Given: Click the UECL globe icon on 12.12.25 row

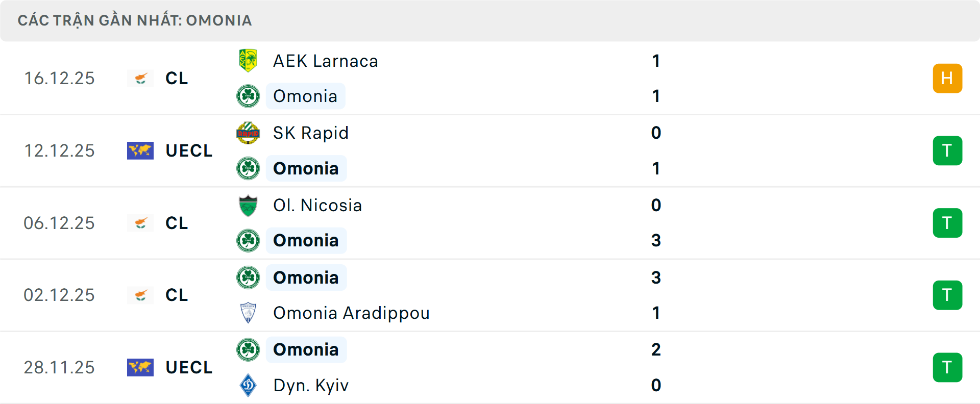Looking at the screenshot, I should [140, 150].
